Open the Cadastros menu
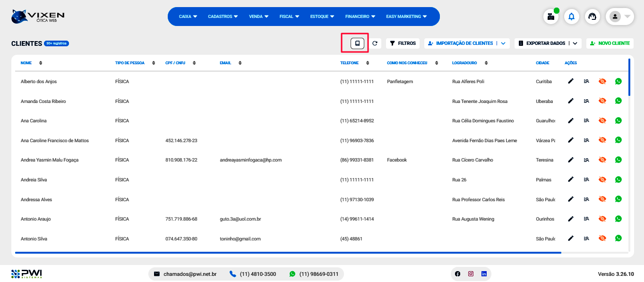 coord(223,17)
